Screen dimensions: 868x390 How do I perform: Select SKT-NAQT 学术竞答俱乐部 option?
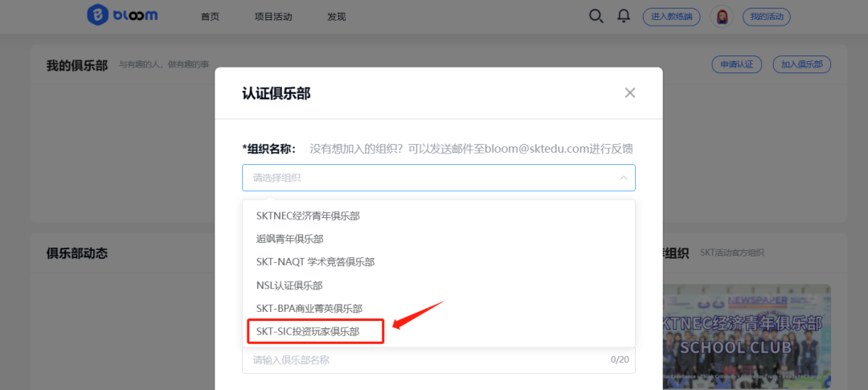tap(439, 262)
